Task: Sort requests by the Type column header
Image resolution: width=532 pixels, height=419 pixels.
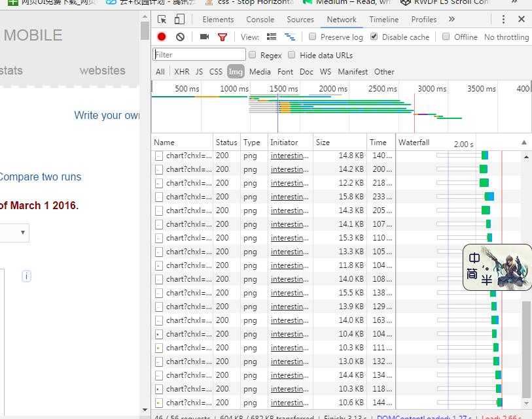Action: coord(254,142)
